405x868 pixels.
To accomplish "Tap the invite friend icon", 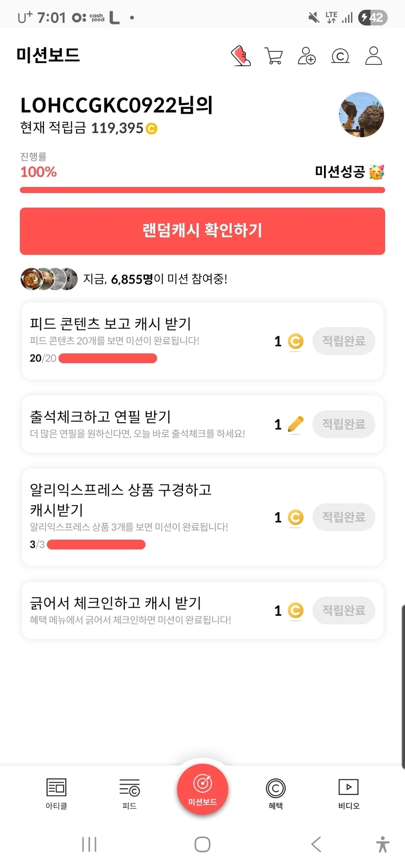I will (306, 56).
